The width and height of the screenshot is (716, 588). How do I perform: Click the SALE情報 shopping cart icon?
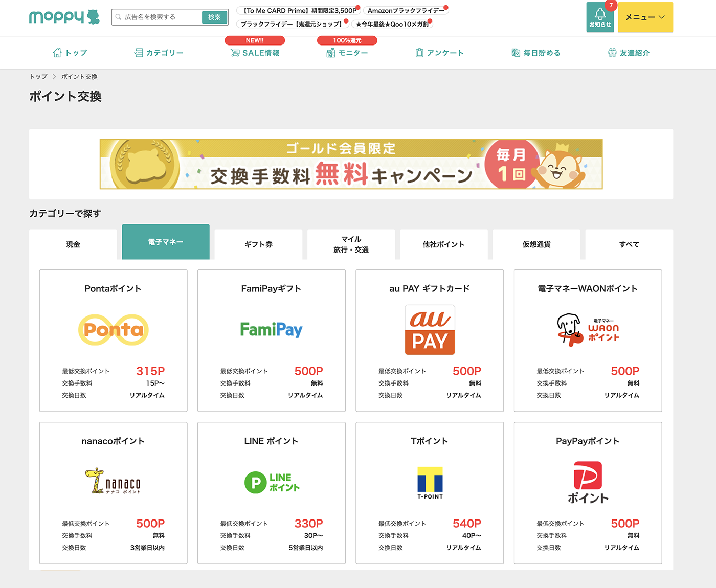(x=235, y=53)
